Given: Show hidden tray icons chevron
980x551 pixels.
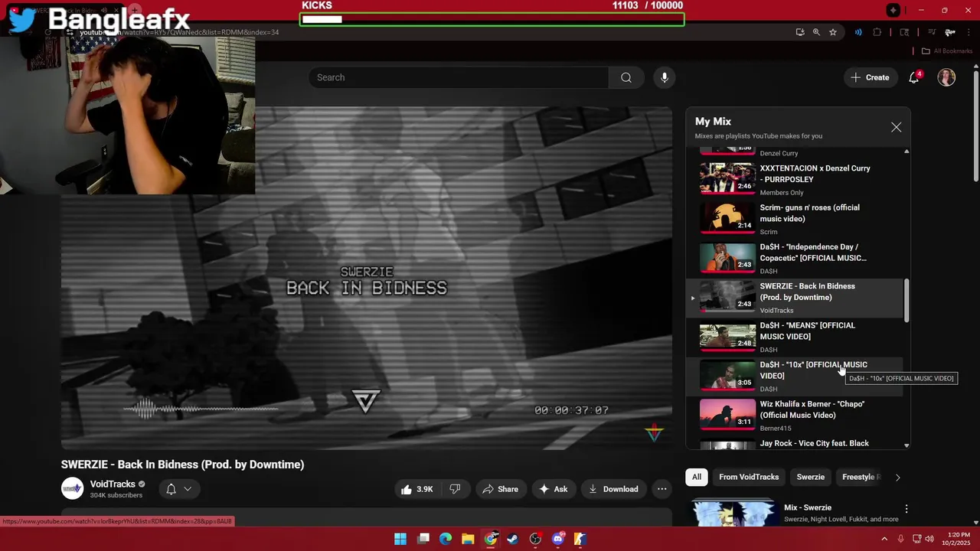Looking at the screenshot, I should 884,539.
